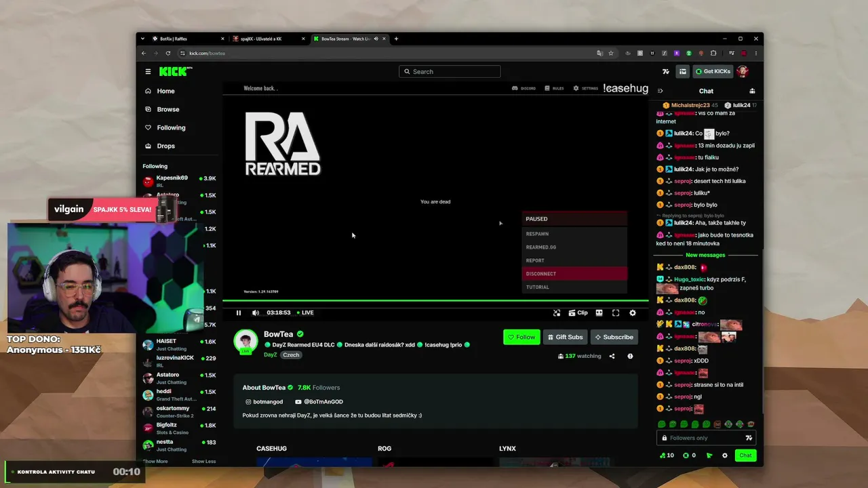Mute the stream volume
Image resolution: width=868 pixels, height=488 pixels.
point(256,312)
